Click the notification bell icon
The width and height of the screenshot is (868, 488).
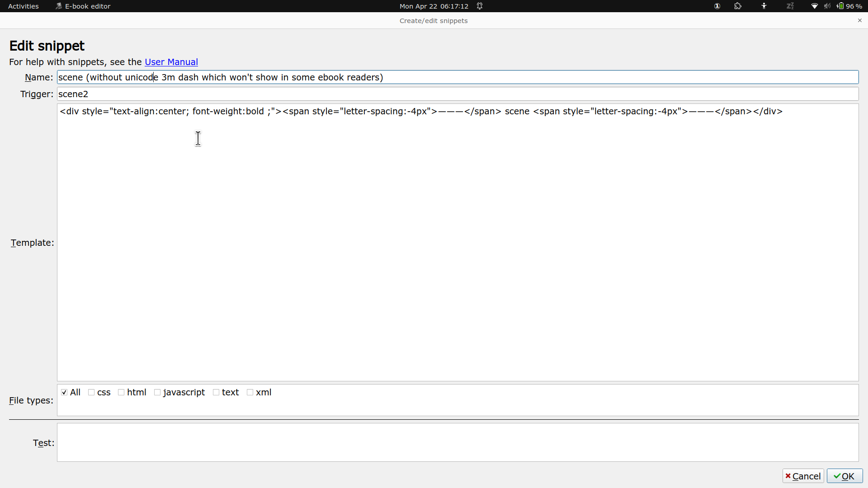480,6
